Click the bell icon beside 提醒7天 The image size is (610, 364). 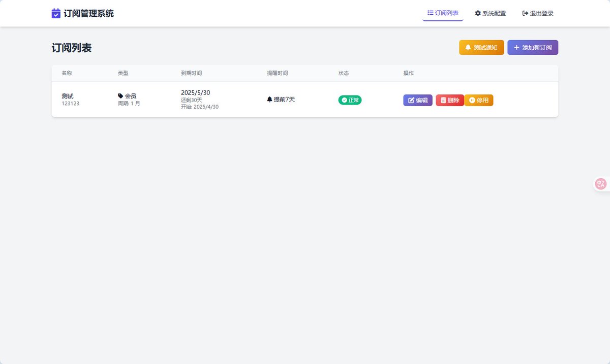[270, 100]
